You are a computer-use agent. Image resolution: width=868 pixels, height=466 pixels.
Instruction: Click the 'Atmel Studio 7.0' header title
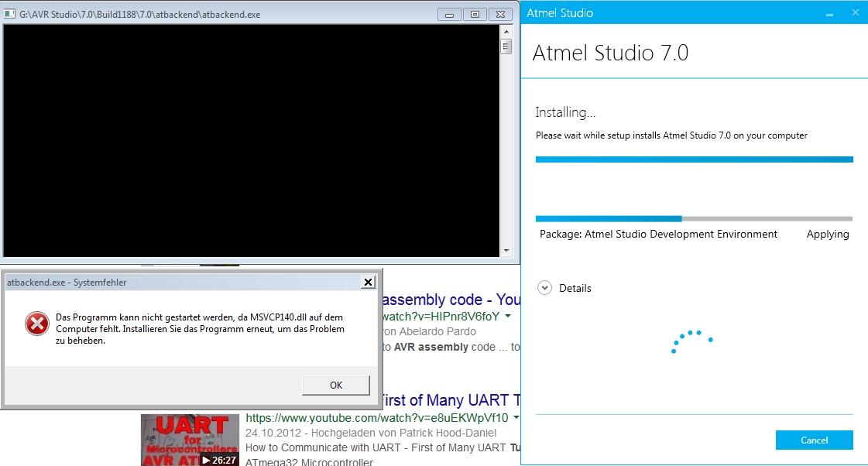610,53
